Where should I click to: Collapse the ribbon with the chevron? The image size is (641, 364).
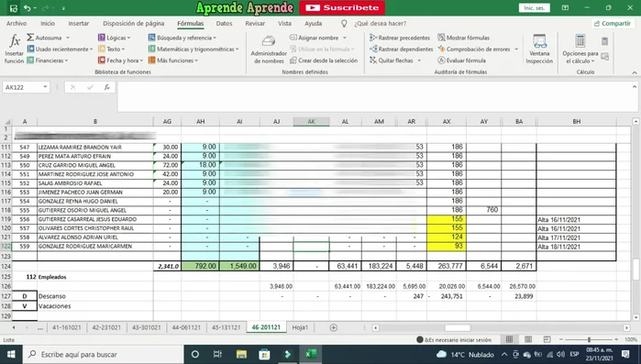coord(635,72)
